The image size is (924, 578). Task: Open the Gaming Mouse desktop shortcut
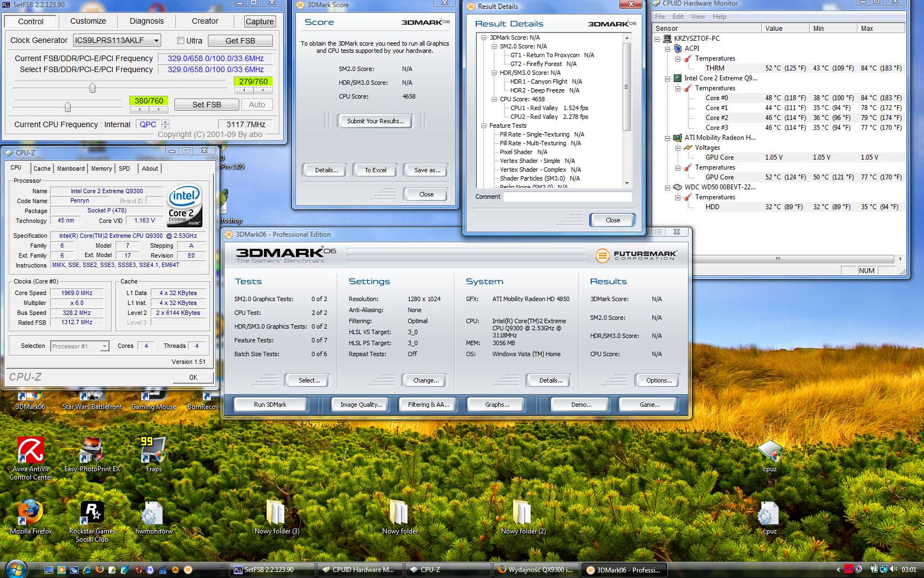pyautogui.click(x=153, y=401)
